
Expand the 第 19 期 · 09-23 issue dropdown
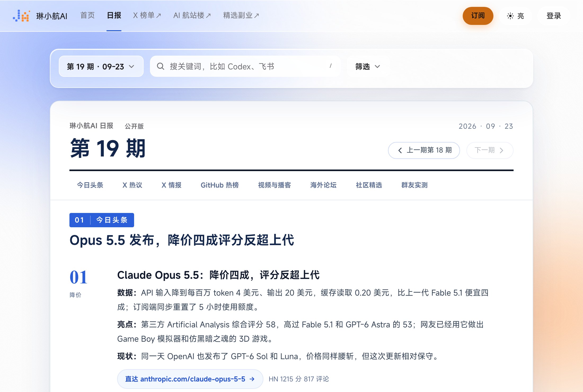pyautogui.click(x=101, y=66)
